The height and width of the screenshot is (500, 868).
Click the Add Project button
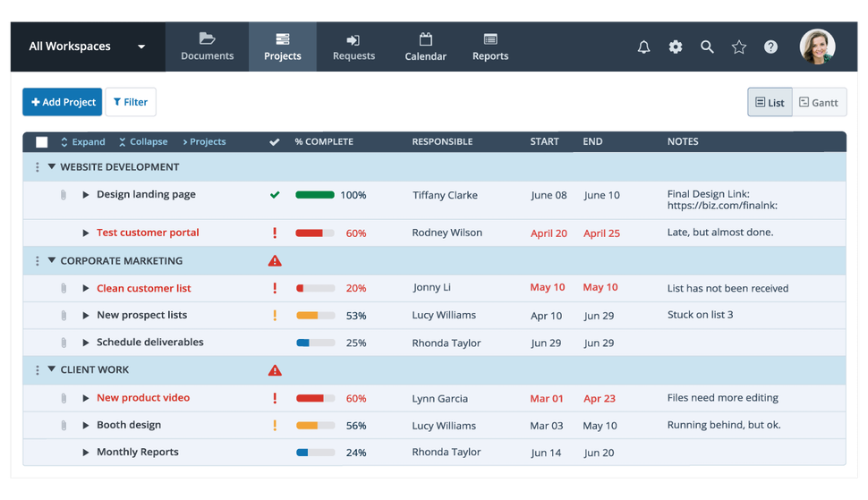[63, 102]
